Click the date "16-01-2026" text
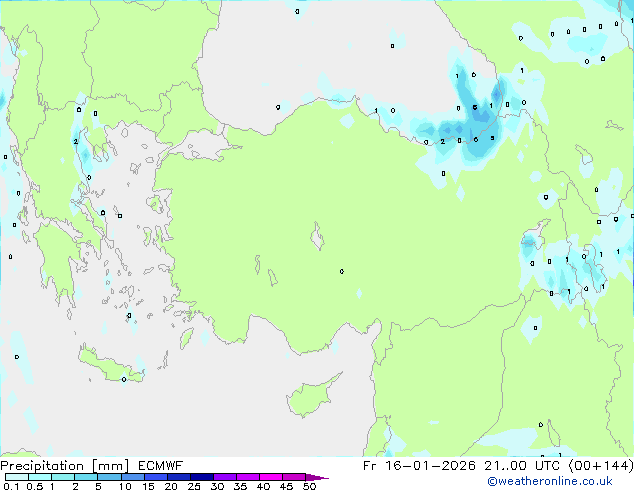 tap(430, 466)
